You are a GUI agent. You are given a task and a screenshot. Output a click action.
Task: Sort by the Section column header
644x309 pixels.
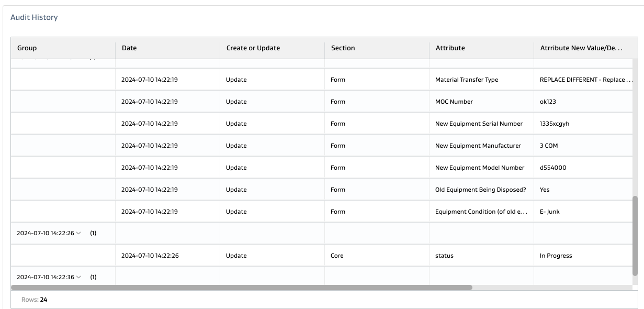(x=343, y=48)
